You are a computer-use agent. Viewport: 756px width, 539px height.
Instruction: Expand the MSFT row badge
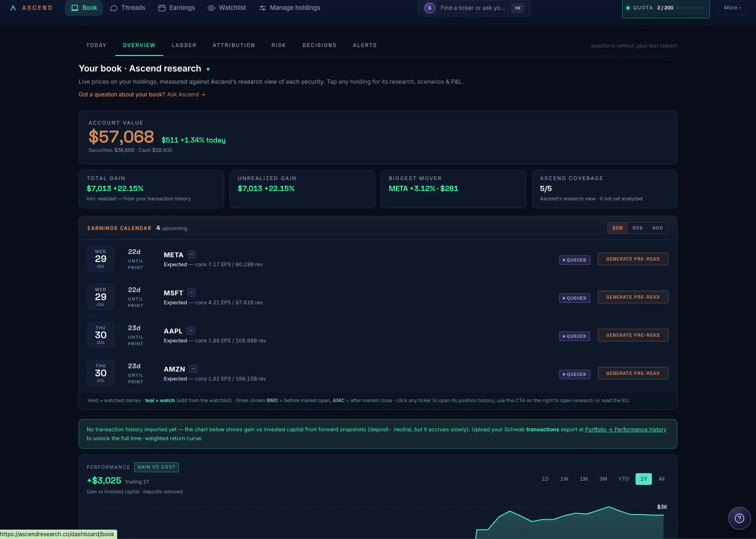[192, 293]
